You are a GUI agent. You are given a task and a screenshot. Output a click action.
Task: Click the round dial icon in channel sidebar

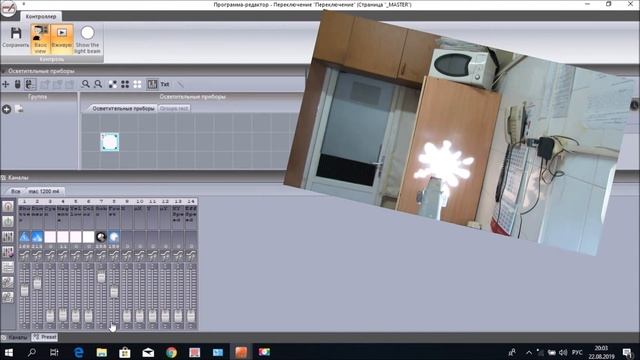8,207
